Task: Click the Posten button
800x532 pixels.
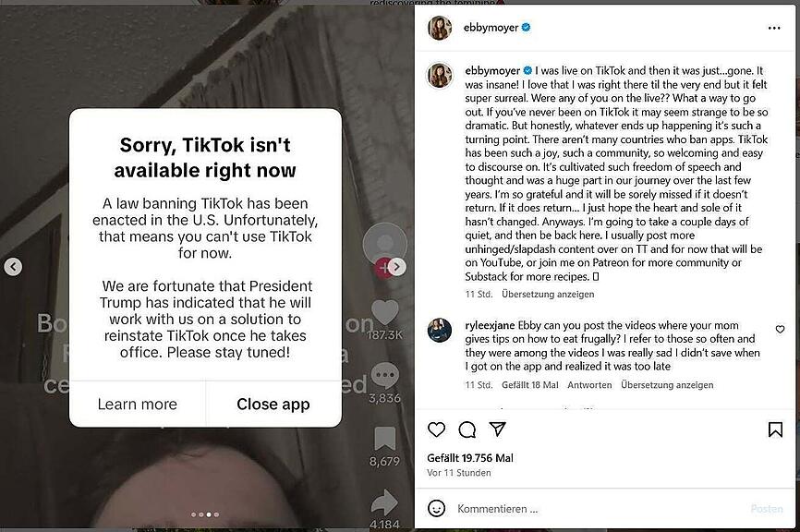Action: coord(767,509)
